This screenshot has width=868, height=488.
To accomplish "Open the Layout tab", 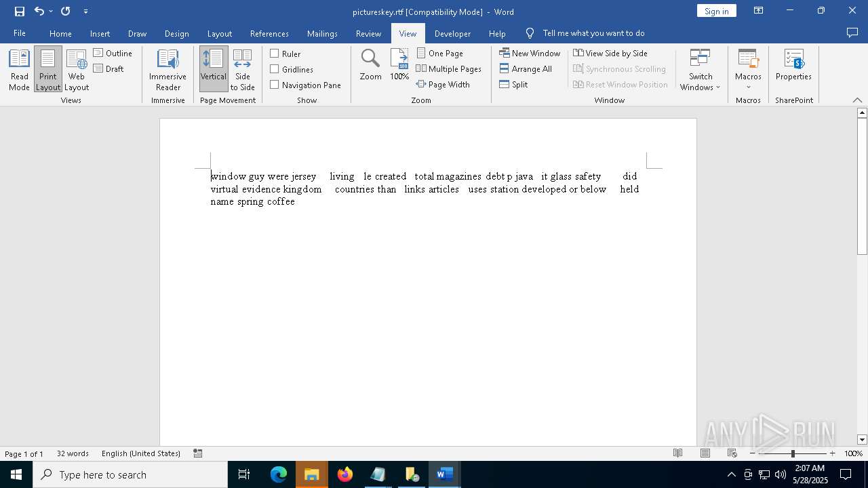I will [x=219, y=33].
